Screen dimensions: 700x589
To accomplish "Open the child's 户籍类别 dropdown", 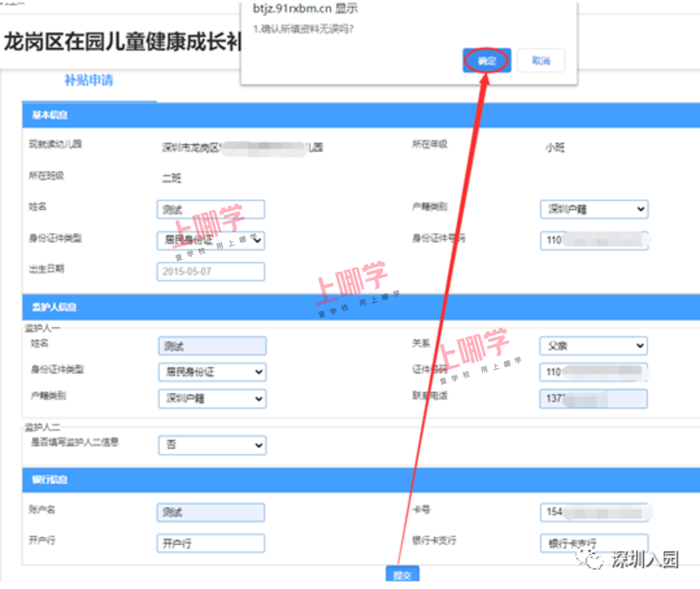I will point(594,210).
